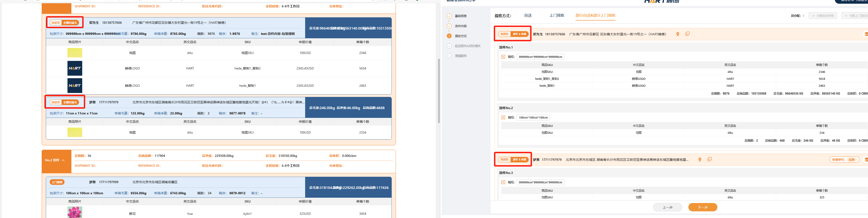
Task: Remove 货件No.2 using its orange X icon
Action: tap(503, 118)
